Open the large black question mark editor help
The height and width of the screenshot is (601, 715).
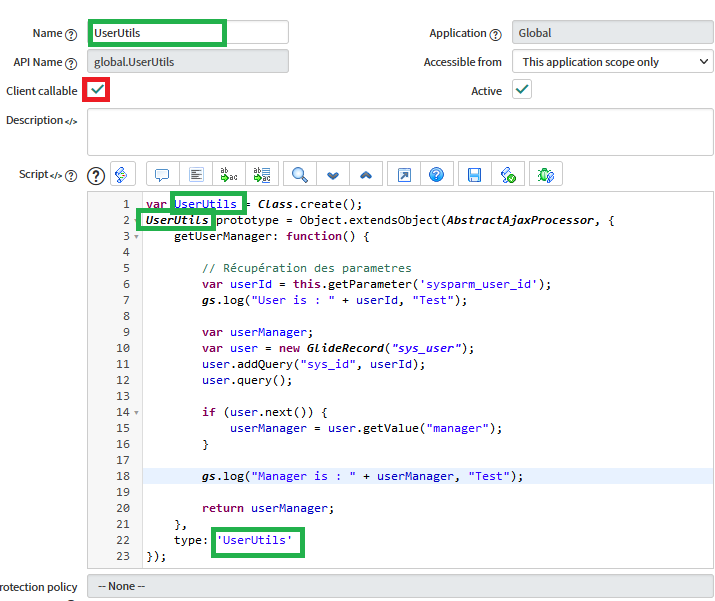96,176
